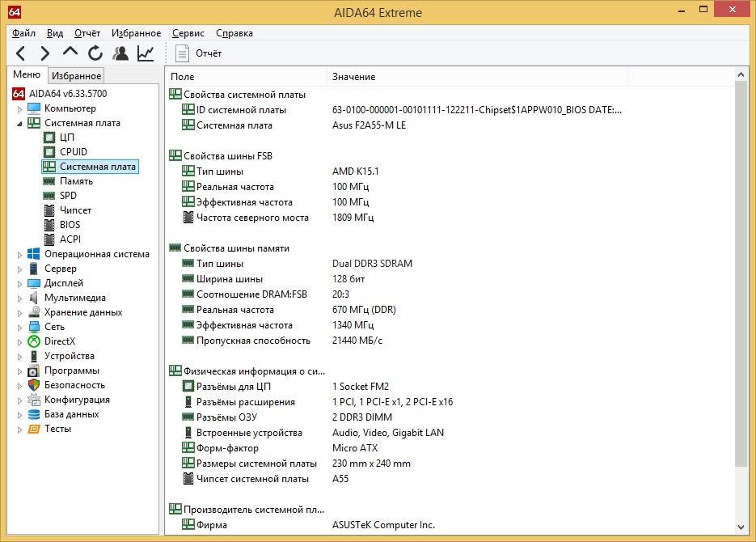Image resolution: width=756 pixels, height=542 pixels.
Task: Select the Чипсет chip icon
Action: 49,210
